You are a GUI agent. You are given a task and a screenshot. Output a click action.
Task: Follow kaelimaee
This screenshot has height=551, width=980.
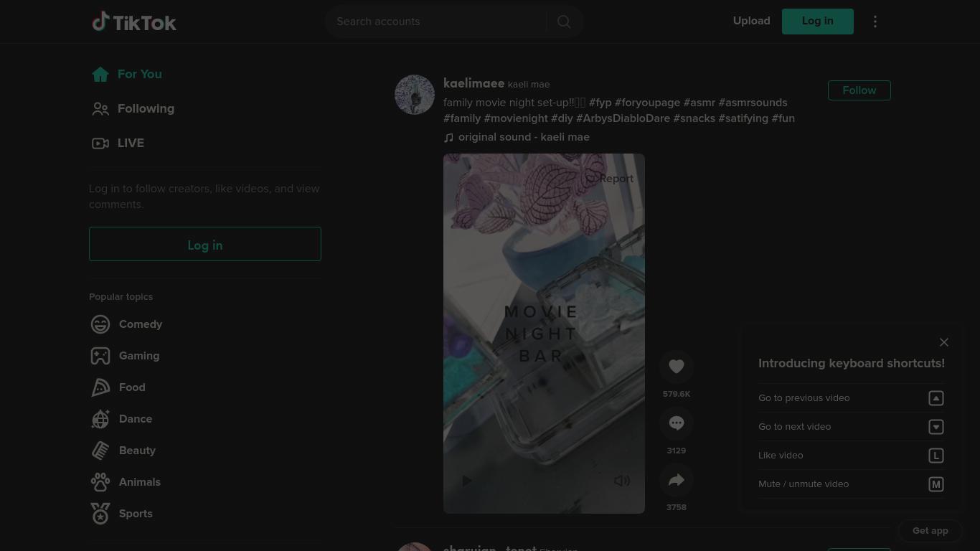pos(859,90)
